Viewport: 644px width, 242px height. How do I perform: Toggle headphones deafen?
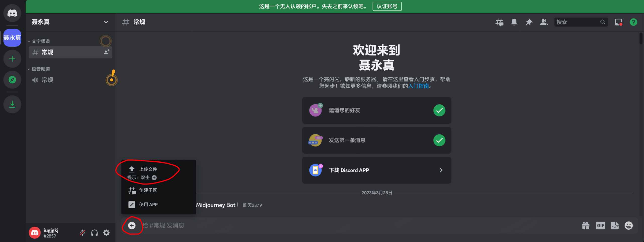(94, 233)
